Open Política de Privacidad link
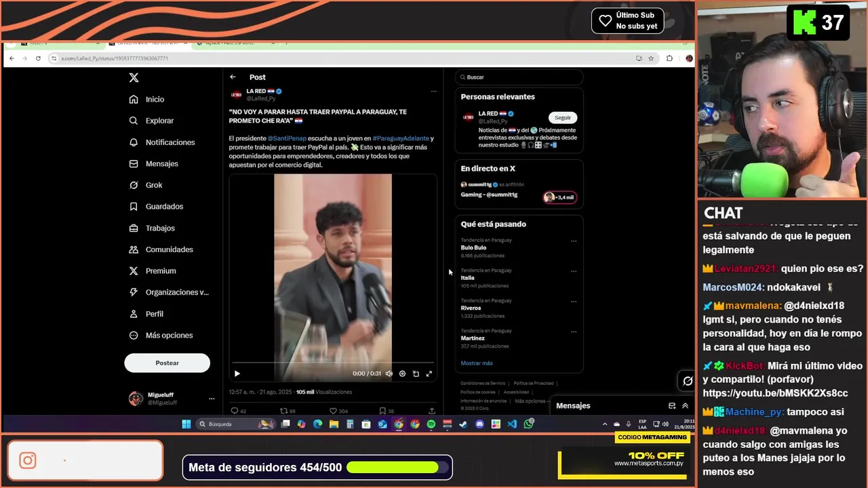Image resolution: width=868 pixels, height=488 pixels. click(x=533, y=384)
